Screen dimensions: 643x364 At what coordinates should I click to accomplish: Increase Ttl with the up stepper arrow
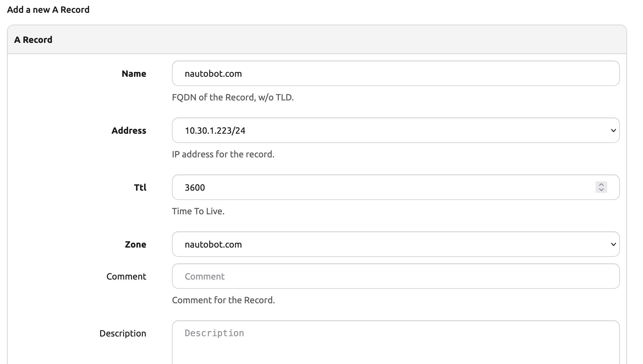click(601, 185)
